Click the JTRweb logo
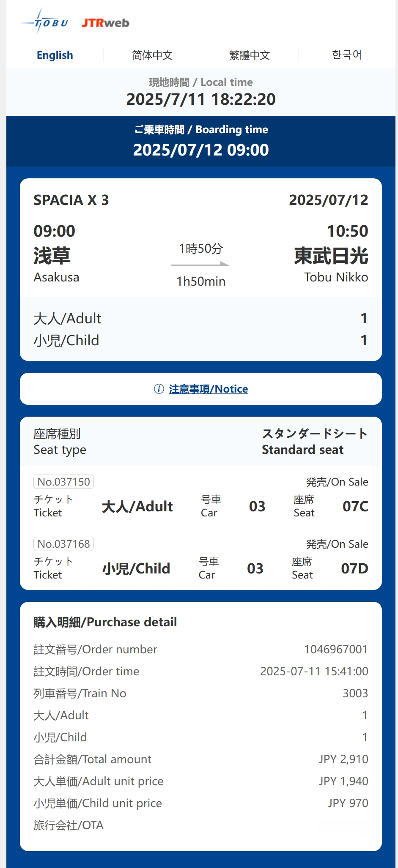Screen dimensions: 398x868 tap(105, 23)
